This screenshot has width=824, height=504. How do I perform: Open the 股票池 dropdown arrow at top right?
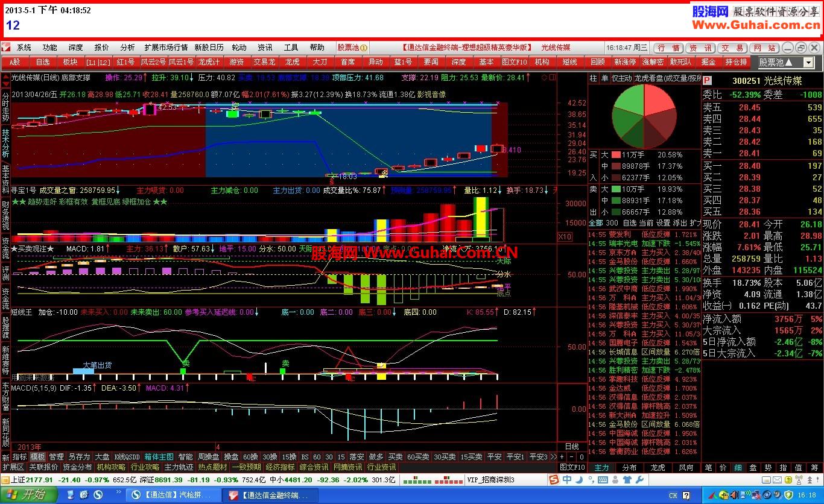808,62
